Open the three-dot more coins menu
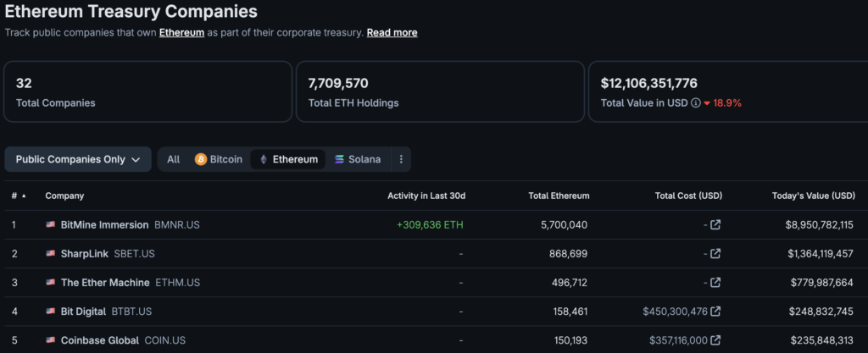Screen dimensions: 868x353 [401, 159]
